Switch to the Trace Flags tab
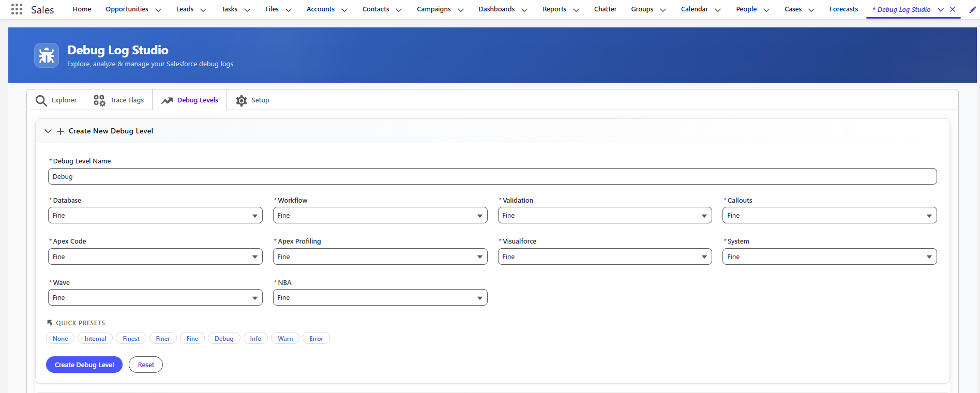This screenshot has height=393, width=980. 119,100
